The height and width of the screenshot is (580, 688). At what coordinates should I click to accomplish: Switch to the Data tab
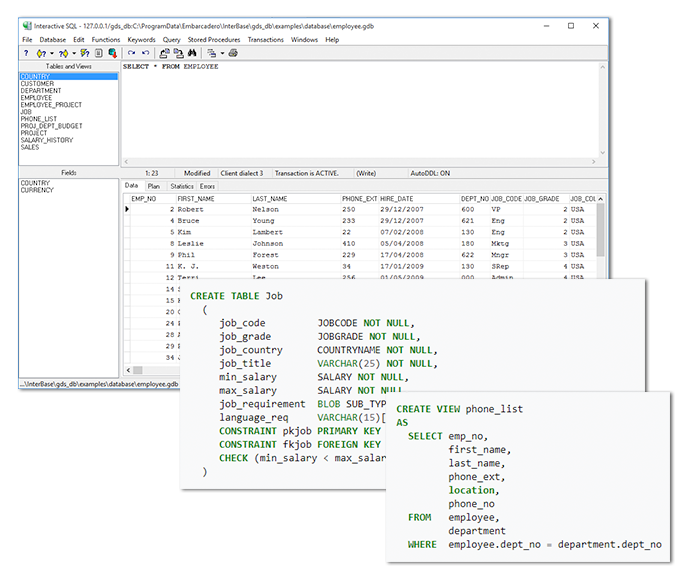(132, 186)
